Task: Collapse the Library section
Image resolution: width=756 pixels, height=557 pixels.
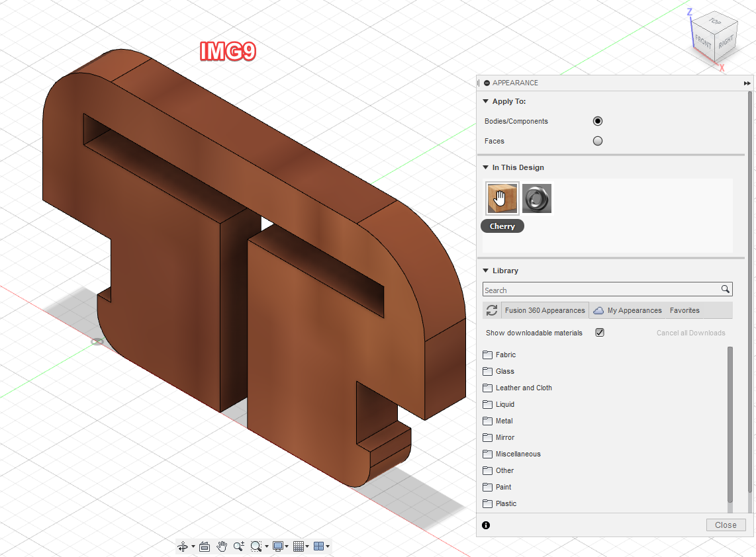Action: [x=485, y=271]
